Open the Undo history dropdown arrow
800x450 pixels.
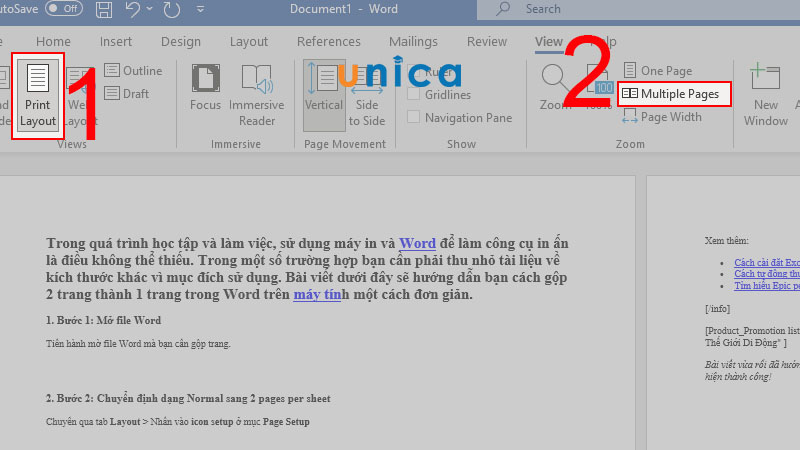149,9
